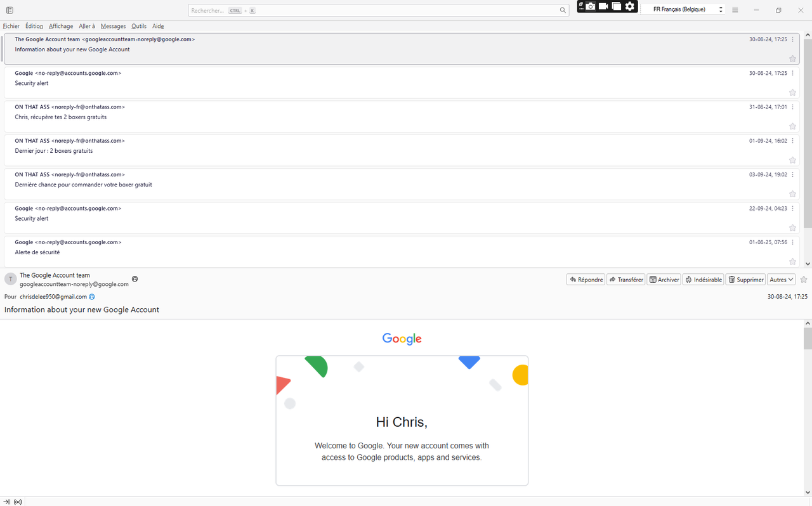Click message list scrollbar down arrow
The width and height of the screenshot is (812, 506).
(808, 263)
